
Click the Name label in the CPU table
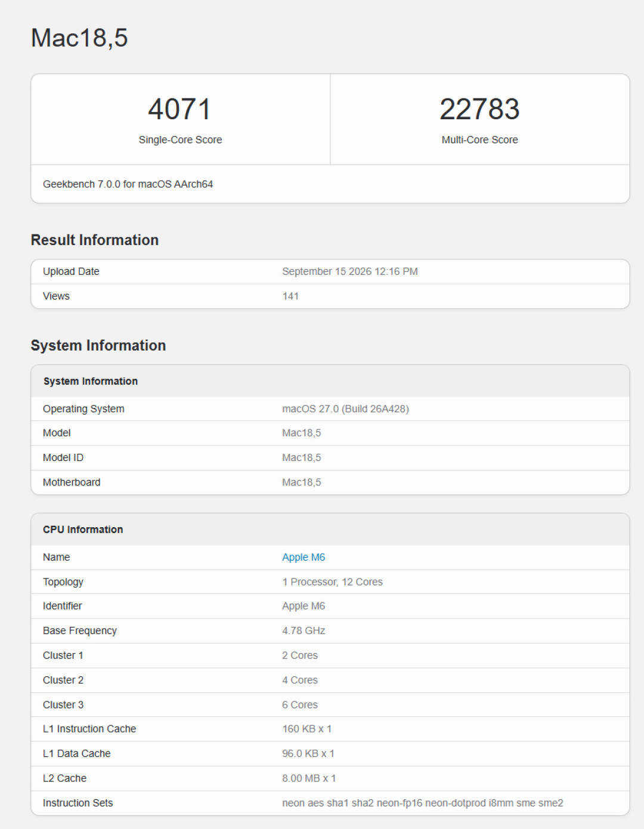click(56, 557)
